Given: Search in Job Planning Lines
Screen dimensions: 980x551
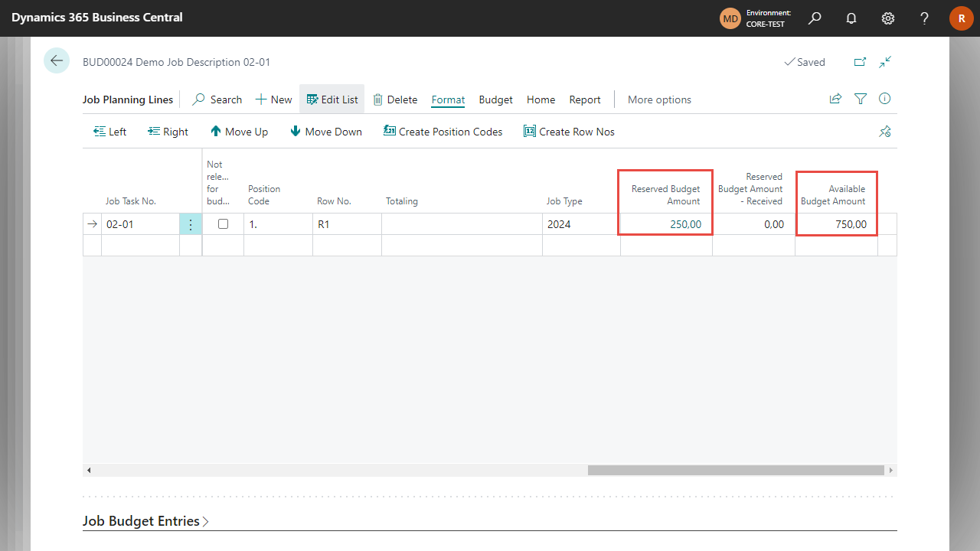Looking at the screenshot, I should (217, 99).
